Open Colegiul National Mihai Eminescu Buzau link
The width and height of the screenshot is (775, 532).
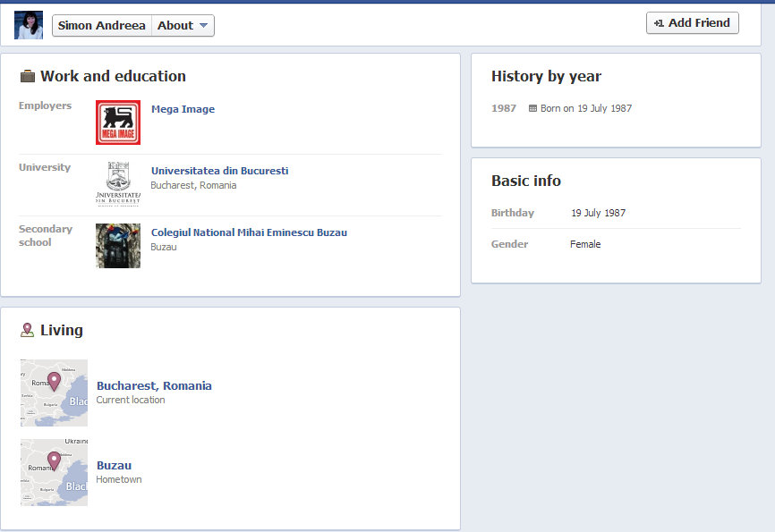pos(249,232)
